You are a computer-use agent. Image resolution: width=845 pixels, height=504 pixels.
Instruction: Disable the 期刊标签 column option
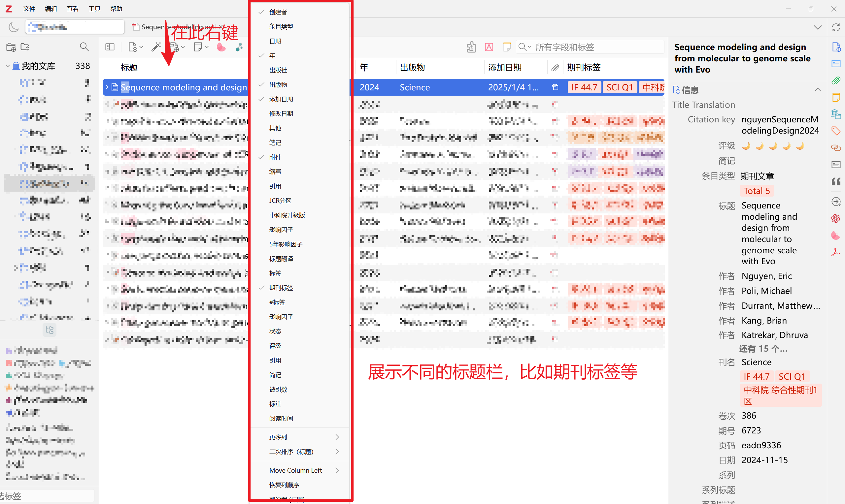[281, 288]
